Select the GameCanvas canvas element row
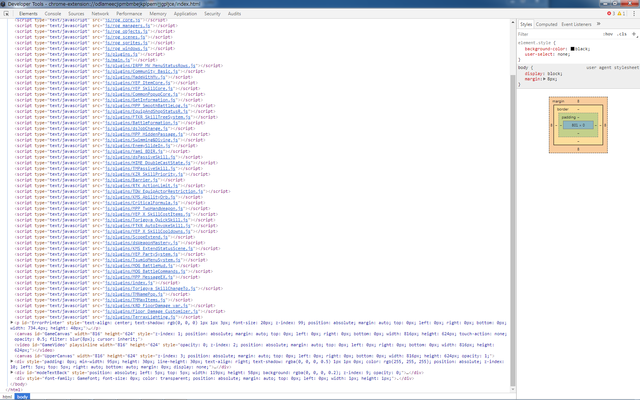The height and width of the screenshot is (400, 640). click(x=260, y=336)
